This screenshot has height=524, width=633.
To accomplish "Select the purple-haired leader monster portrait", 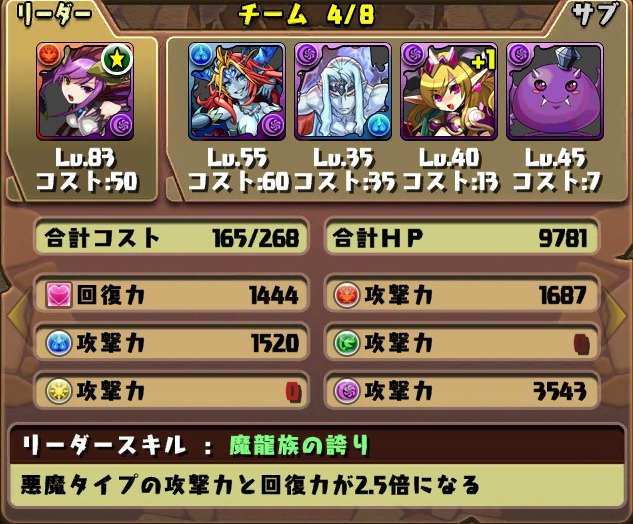I will coord(85,92).
